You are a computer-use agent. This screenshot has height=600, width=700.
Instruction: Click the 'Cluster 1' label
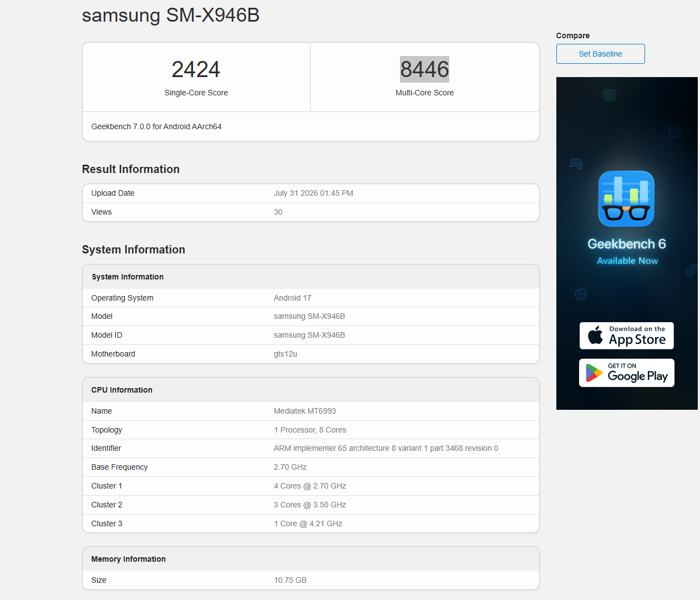(x=107, y=486)
